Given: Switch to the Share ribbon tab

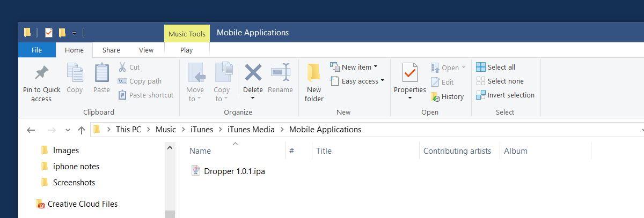Looking at the screenshot, I should tap(111, 50).
